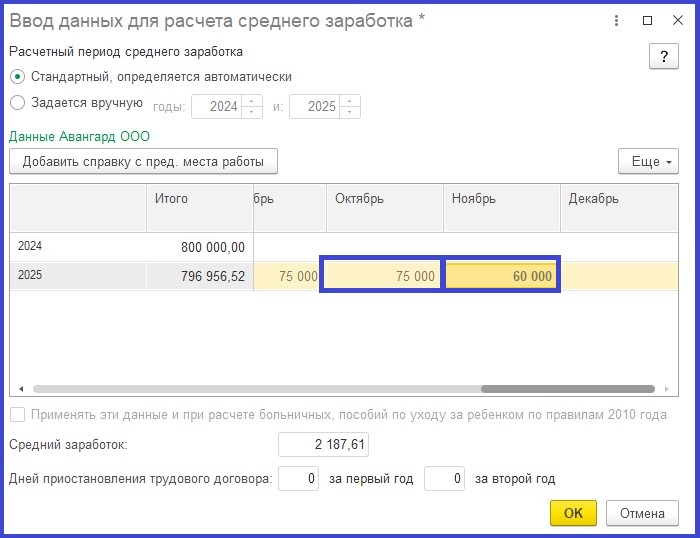The width and height of the screenshot is (700, 538).
Task: Click the Октябрь column header
Action: click(x=382, y=199)
